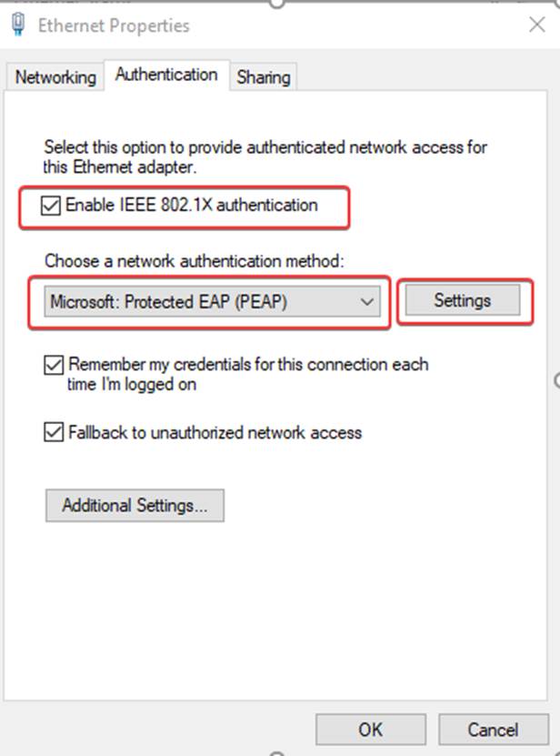Select Microsoft: Protected EAP (PEAP) combo box
560x756 pixels.
209,300
